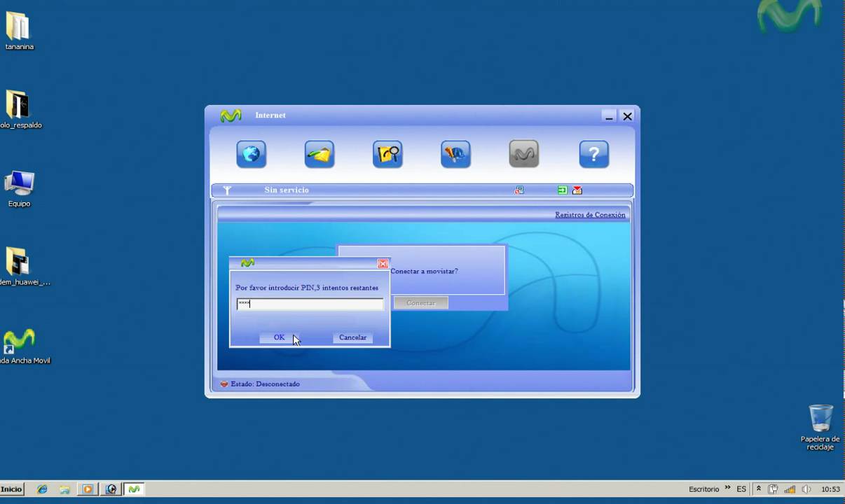Click the red heart icon beside Estado
Screen dimensions: 845x504
(224, 384)
